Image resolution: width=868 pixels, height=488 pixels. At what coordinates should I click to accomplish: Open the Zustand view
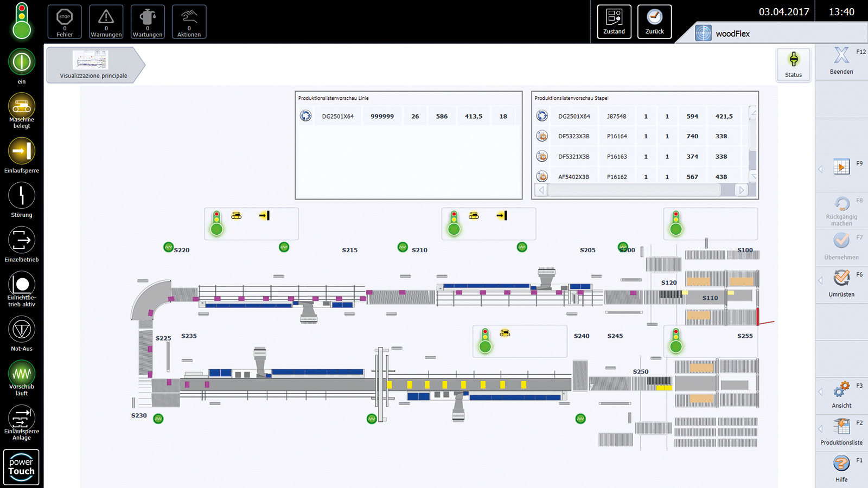pos(614,22)
